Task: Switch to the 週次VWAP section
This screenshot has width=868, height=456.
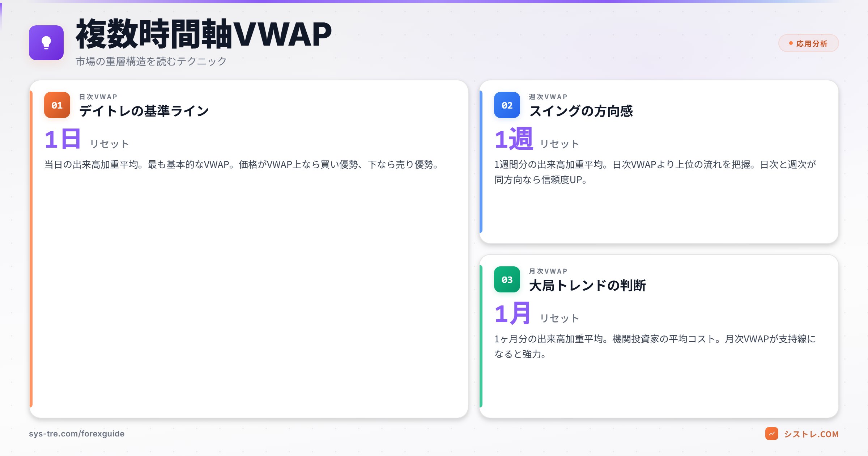Action: click(548, 97)
